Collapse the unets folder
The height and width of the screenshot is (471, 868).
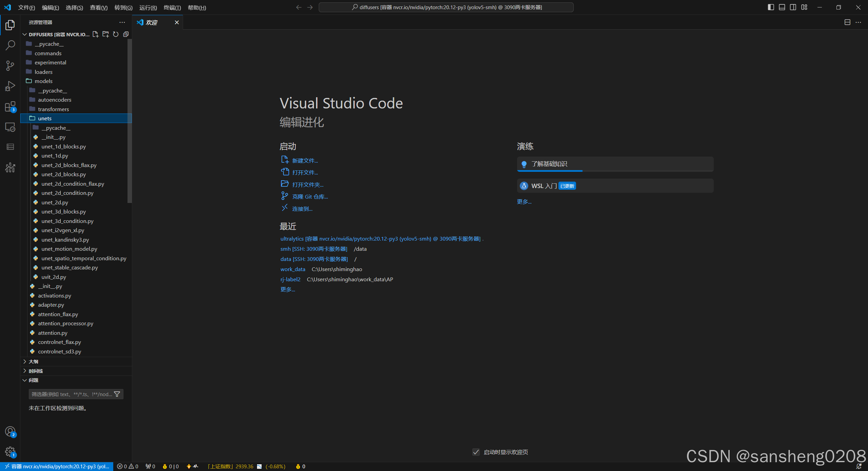tap(45, 118)
